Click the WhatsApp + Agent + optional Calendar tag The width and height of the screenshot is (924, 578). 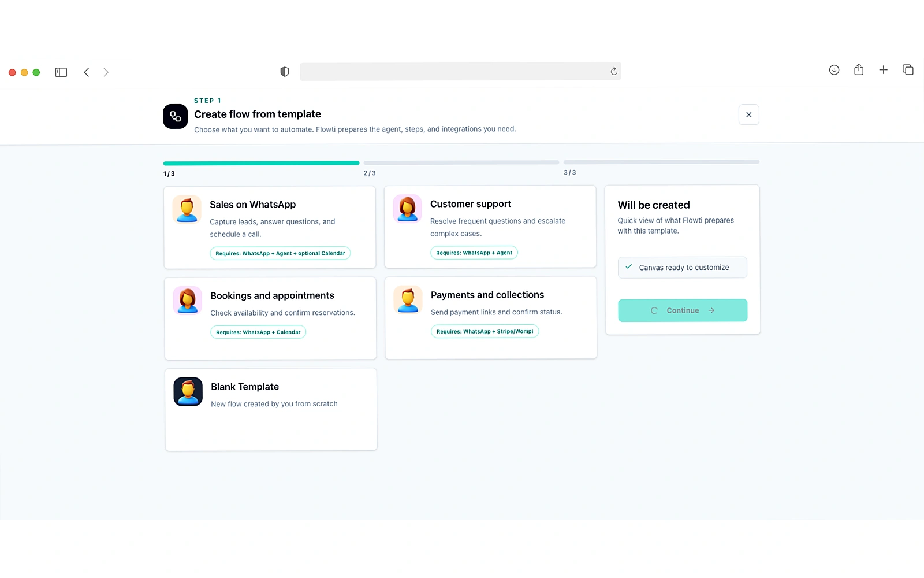point(280,253)
